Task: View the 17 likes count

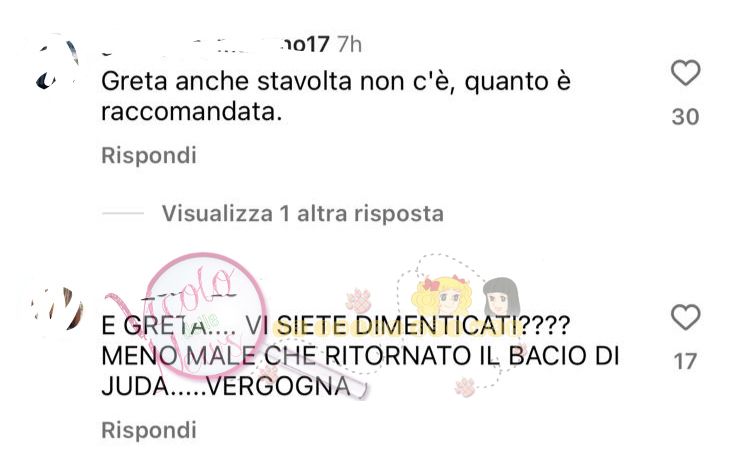Action: coord(685,362)
